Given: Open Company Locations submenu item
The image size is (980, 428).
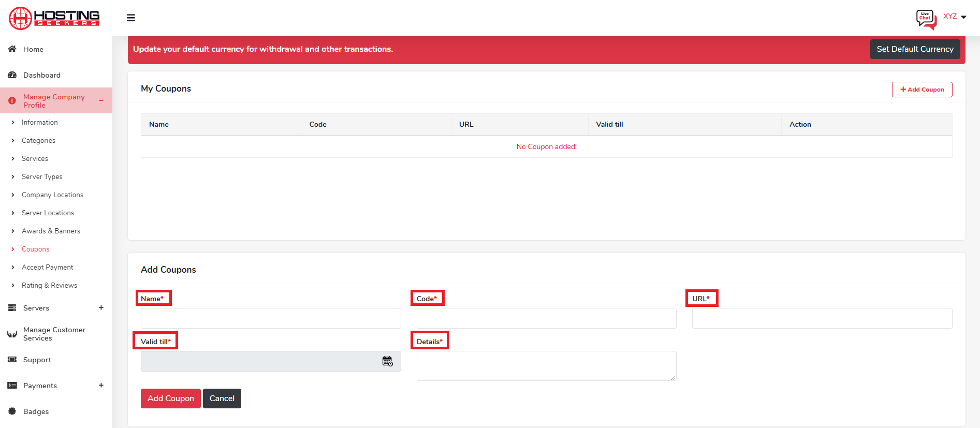Looking at the screenshot, I should click(52, 195).
